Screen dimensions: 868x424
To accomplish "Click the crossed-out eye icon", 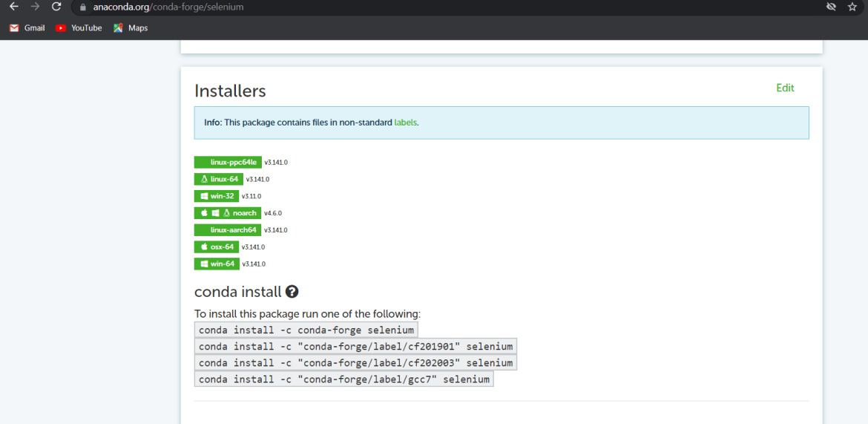I will (830, 7).
